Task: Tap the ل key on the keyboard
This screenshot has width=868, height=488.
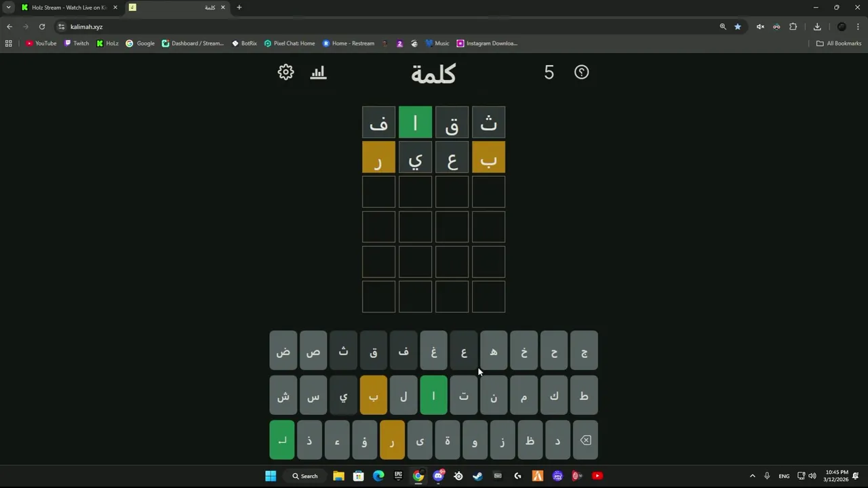Action: point(403,395)
